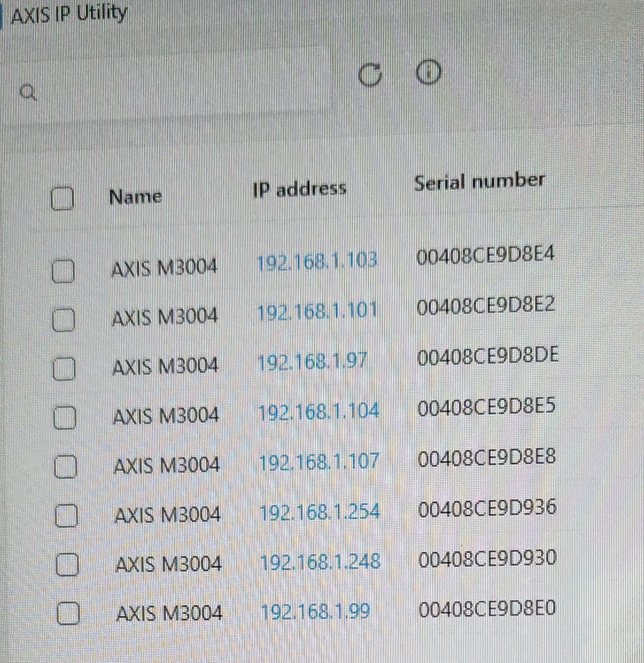This screenshot has width=644, height=663.
Task: Click AXIS M3004 name in the 192.168.1.99 row
Action: (x=169, y=613)
